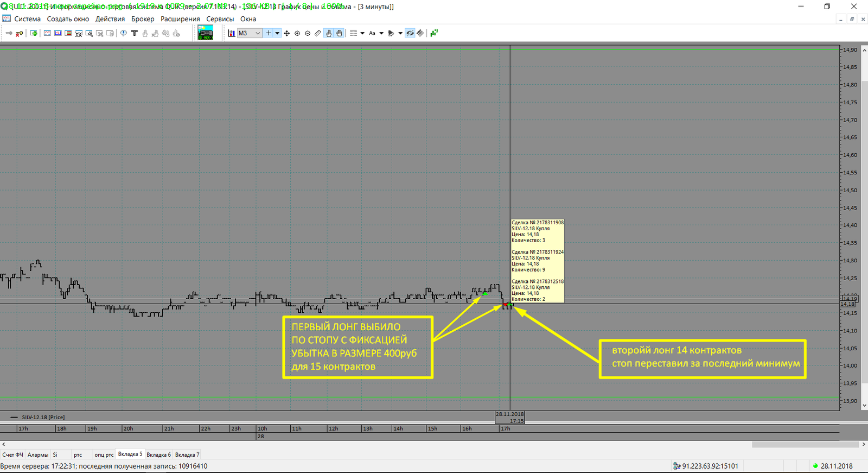This screenshot has height=473, width=868.
Task: Toggle the pointing finger hand tool
Action: (x=329, y=33)
